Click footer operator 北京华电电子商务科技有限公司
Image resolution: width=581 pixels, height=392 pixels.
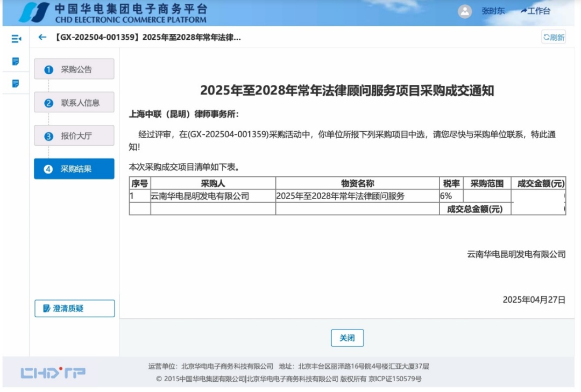(x=227, y=366)
